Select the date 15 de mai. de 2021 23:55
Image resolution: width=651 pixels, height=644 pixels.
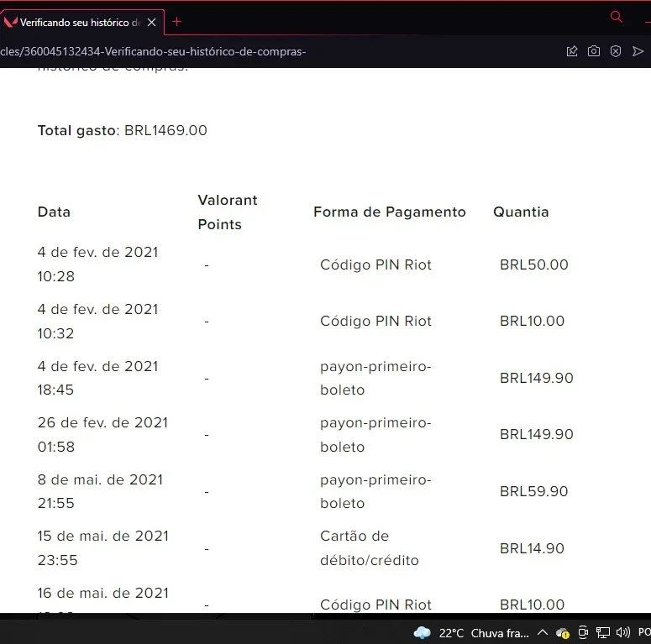103,547
